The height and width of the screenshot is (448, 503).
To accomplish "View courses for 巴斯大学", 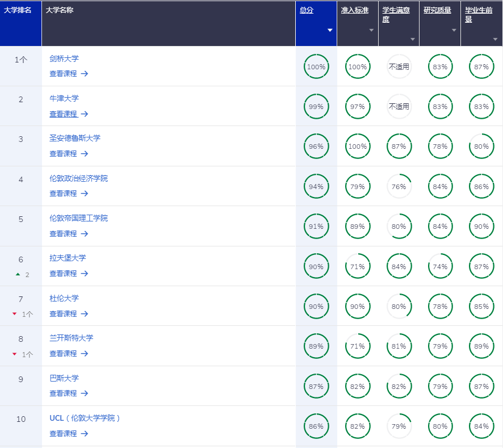I will tap(69, 393).
